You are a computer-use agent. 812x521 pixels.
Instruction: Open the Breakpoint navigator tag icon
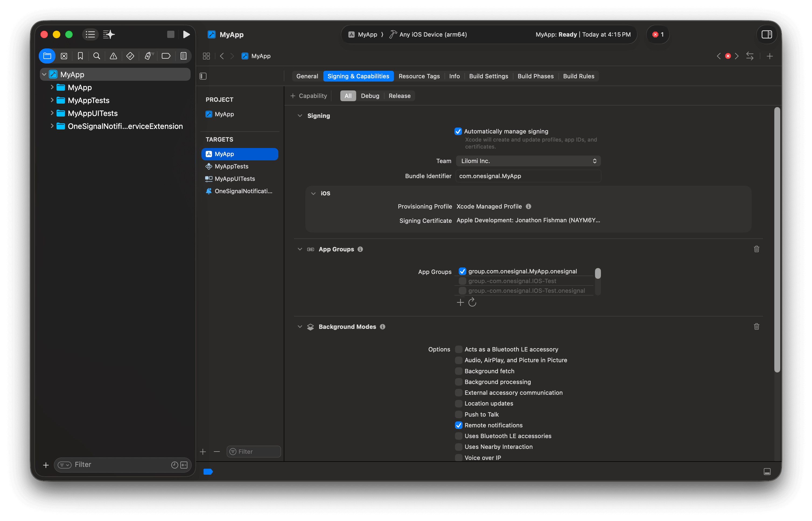(166, 56)
